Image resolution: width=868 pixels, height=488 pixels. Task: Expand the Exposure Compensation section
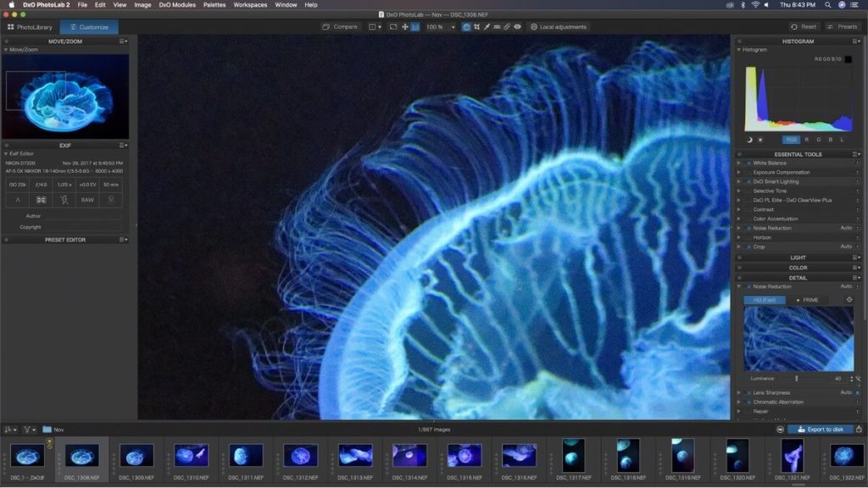(738, 172)
